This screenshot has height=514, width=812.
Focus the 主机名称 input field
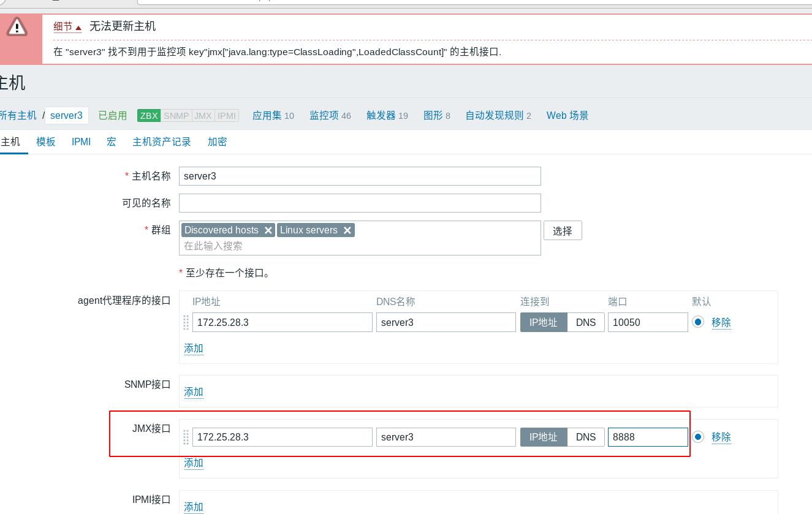(360, 176)
